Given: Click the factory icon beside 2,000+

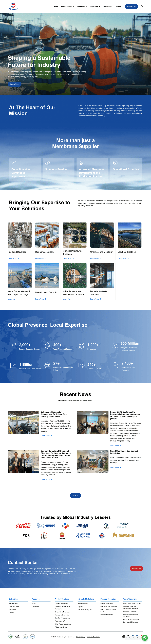Looking at the screenshot, I should click(13, 346).
